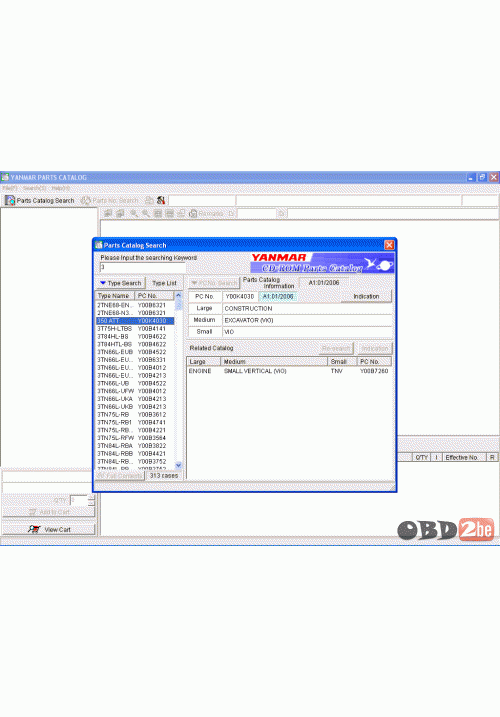The width and height of the screenshot is (500, 717).
Task: Open the PC No. Search dropdown button
Action: (214, 283)
